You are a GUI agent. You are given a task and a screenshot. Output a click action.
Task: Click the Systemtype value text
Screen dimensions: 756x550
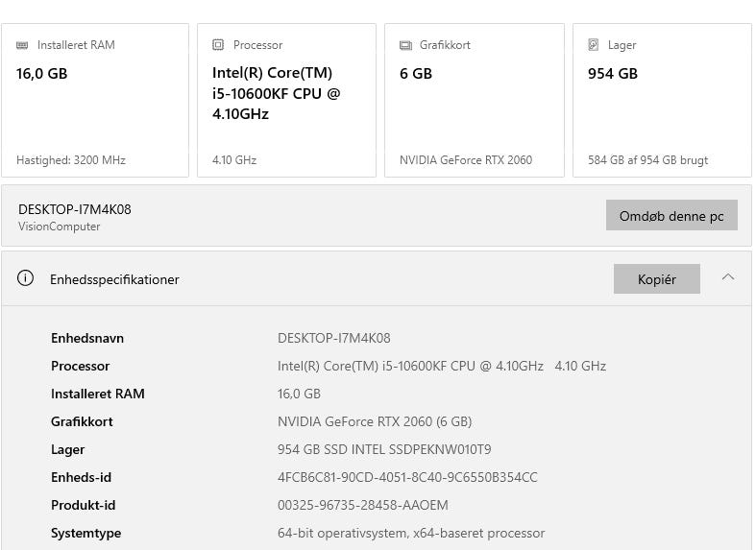click(410, 533)
